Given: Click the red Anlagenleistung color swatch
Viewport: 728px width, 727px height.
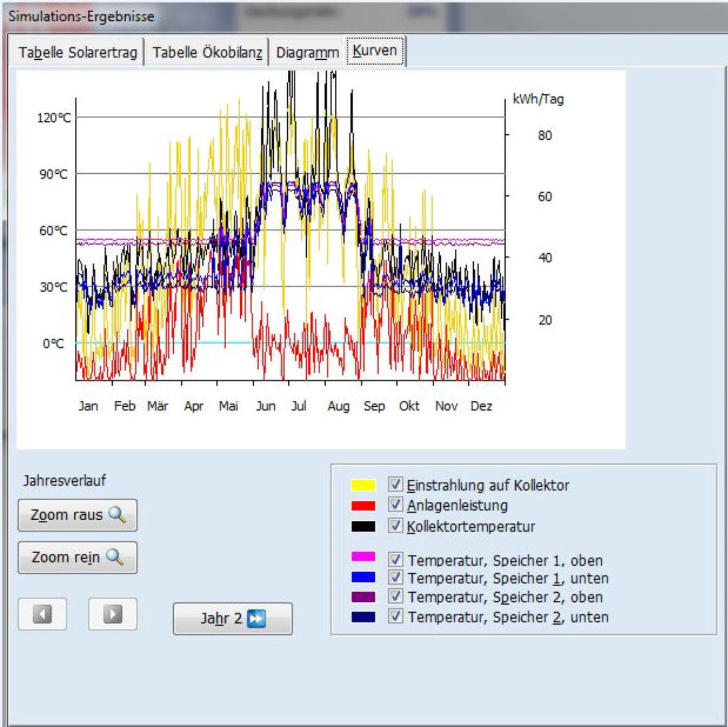Looking at the screenshot, I should coord(363,506).
